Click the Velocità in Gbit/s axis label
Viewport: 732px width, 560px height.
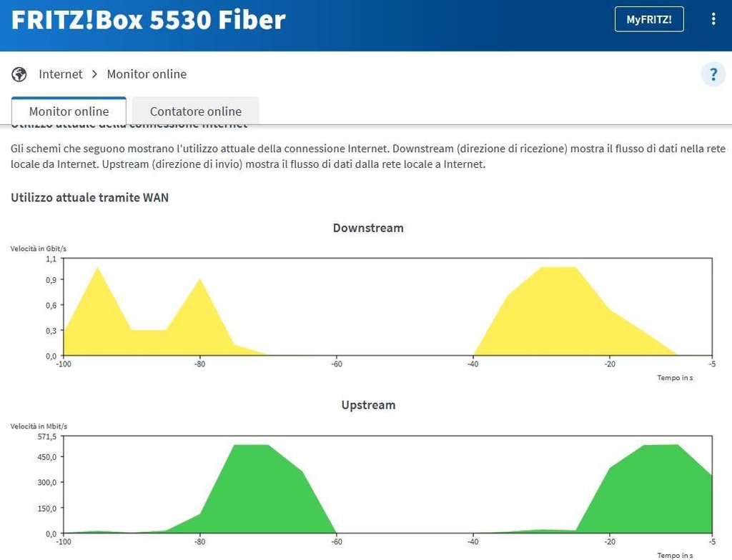pos(39,249)
